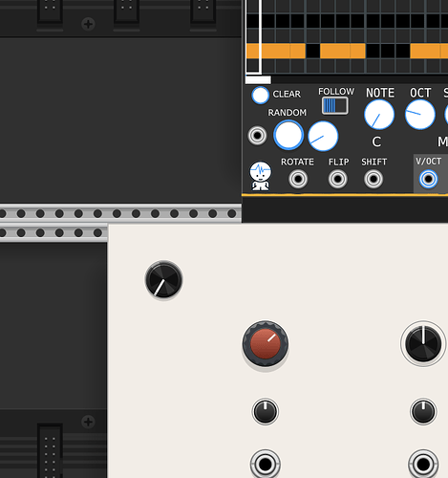Click the large RANDOM trigger button
Screen dimensions: 448x478
click(x=288, y=135)
